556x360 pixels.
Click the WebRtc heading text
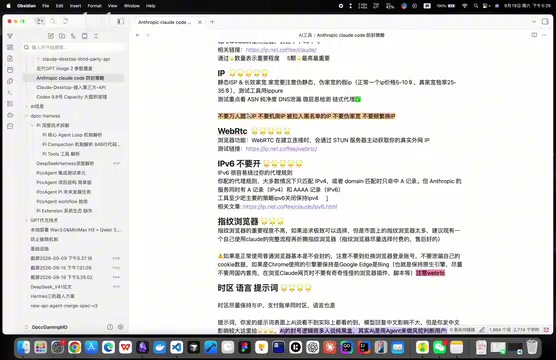(x=232, y=131)
